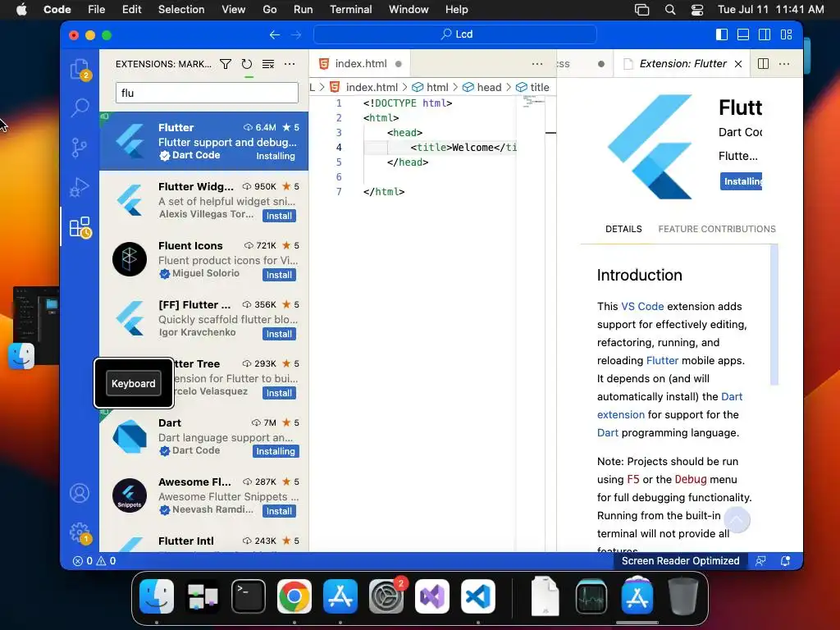This screenshot has height=630, width=840.
Task: Click the errors and warnings status indicator
Action: pyautogui.click(x=94, y=561)
